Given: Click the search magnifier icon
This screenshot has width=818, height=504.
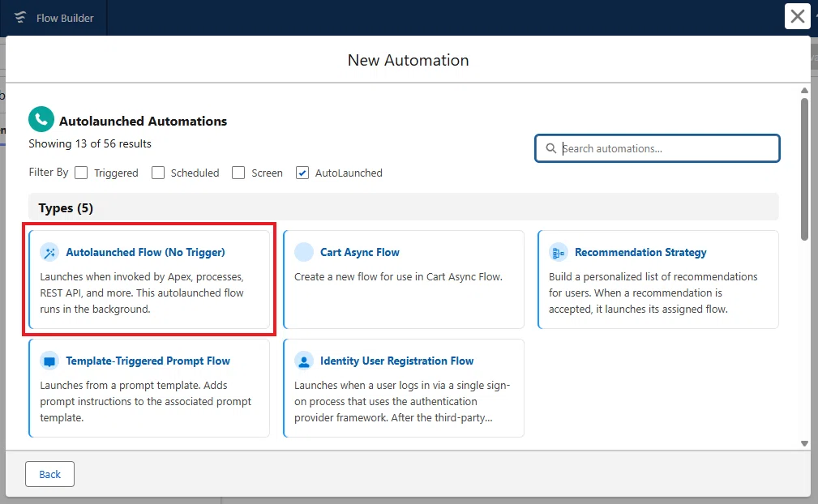Looking at the screenshot, I should [551, 148].
